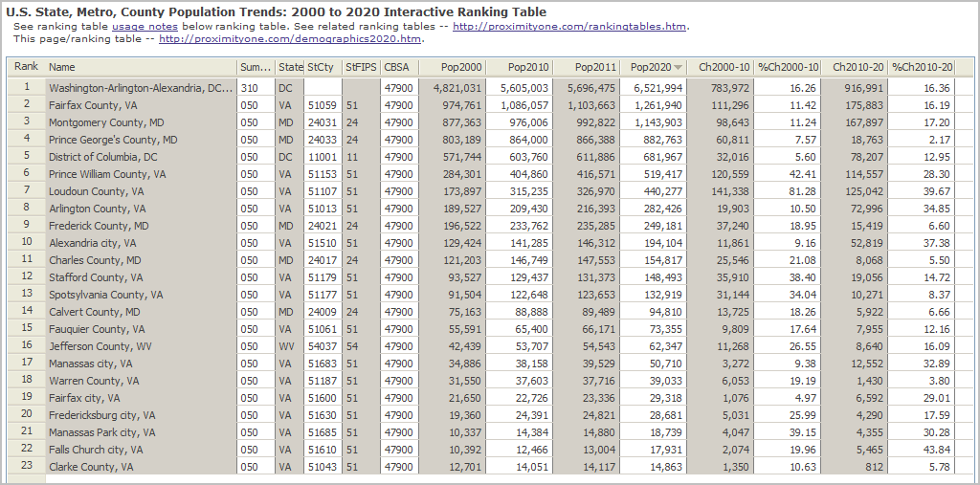Viewport: 980px width, 485px height.
Task: Click the sort arrow in Pop2020 header
Action: (679, 68)
